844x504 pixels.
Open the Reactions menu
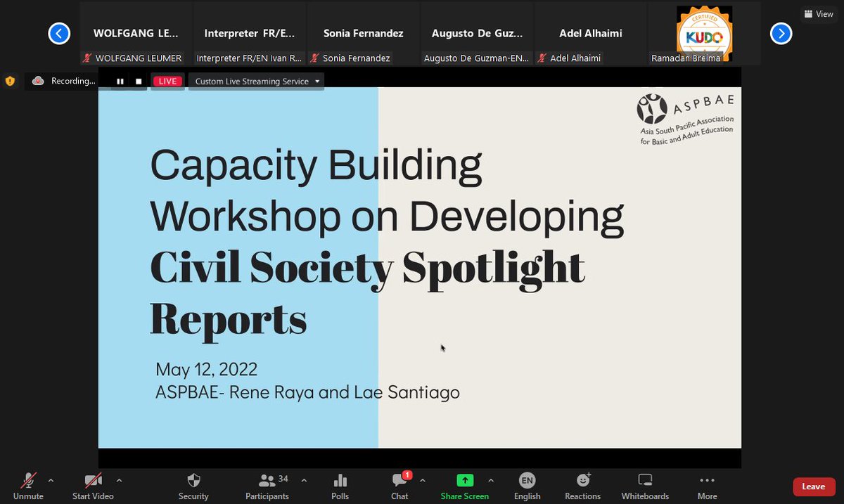(x=583, y=486)
